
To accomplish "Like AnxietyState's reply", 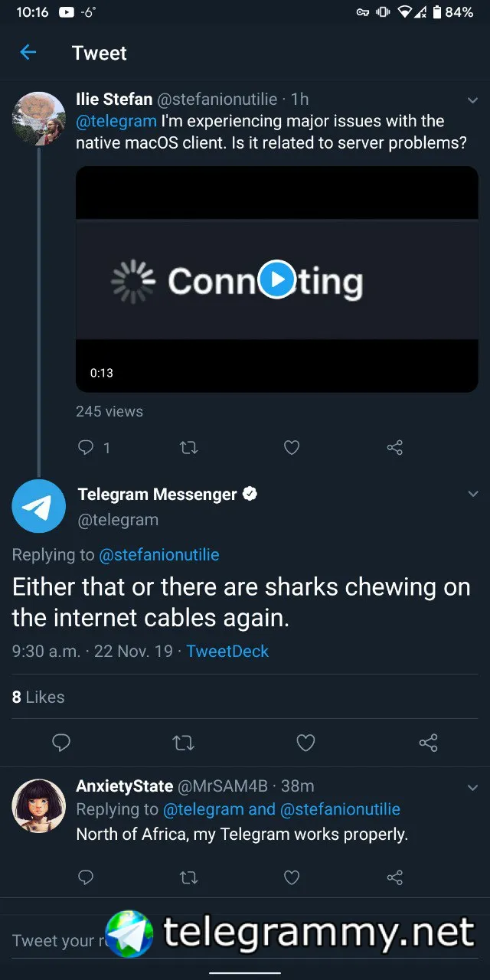I will (292, 877).
